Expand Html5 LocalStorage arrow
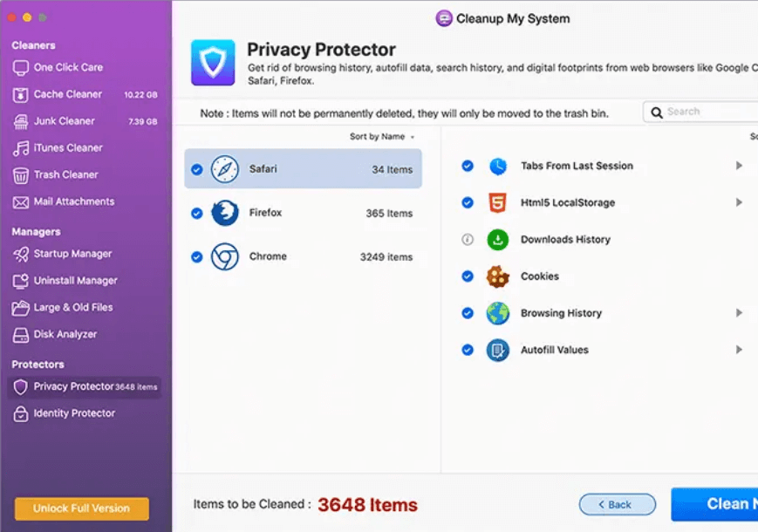The image size is (758, 532). (739, 202)
